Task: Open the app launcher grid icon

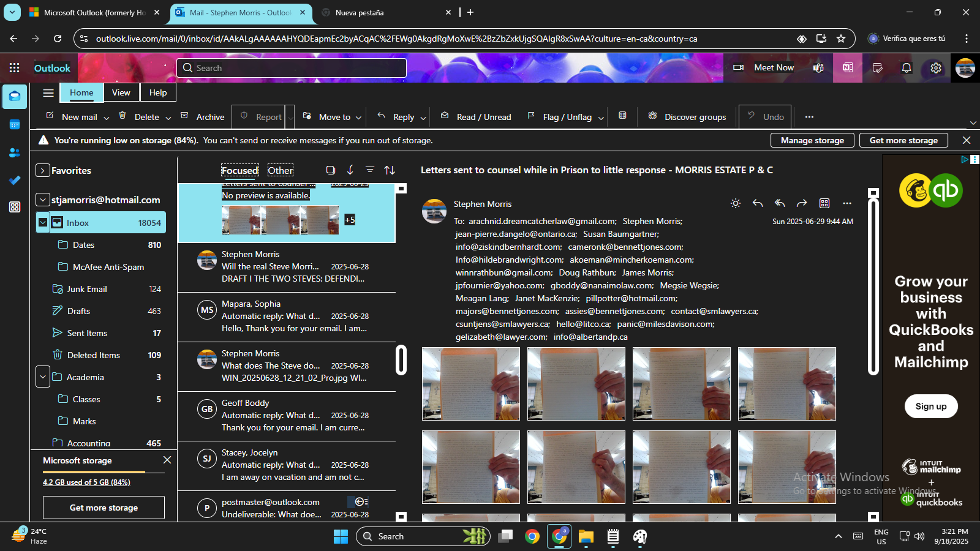Action: [x=15, y=68]
